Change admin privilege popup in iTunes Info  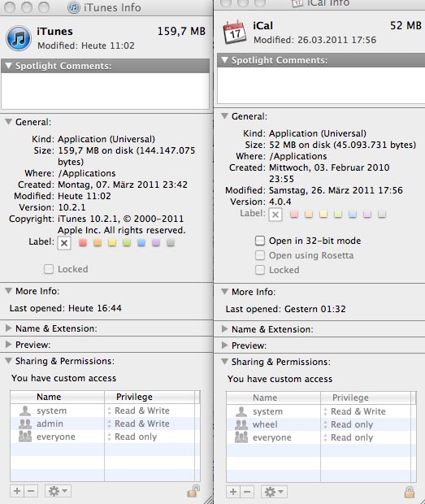(x=138, y=424)
